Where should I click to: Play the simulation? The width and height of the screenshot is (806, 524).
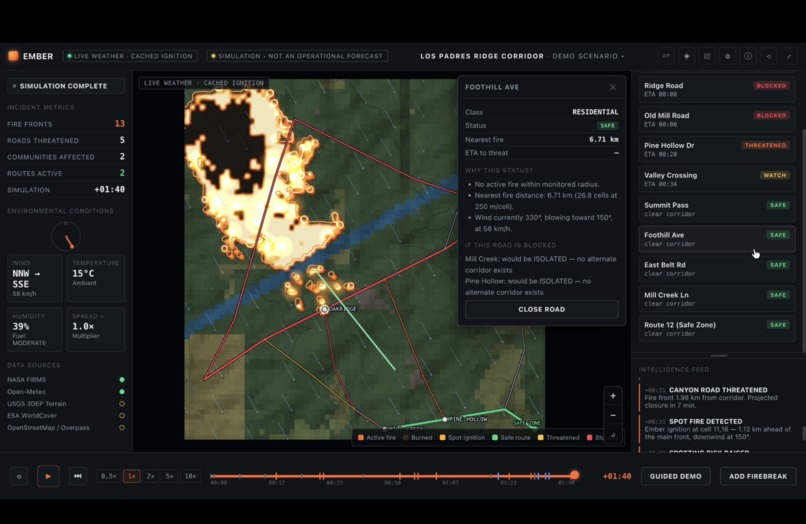click(48, 476)
